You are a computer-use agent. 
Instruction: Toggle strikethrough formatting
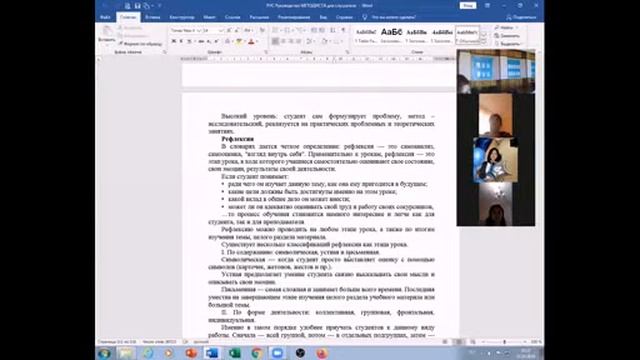tap(201, 41)
